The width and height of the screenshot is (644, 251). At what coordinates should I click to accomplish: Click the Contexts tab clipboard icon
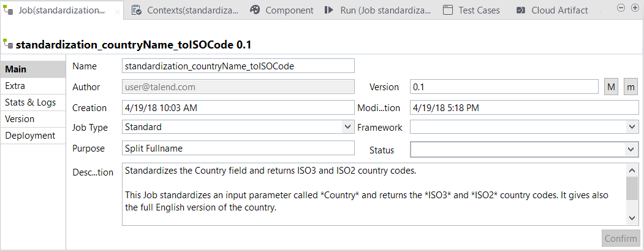tap(137, 10)
